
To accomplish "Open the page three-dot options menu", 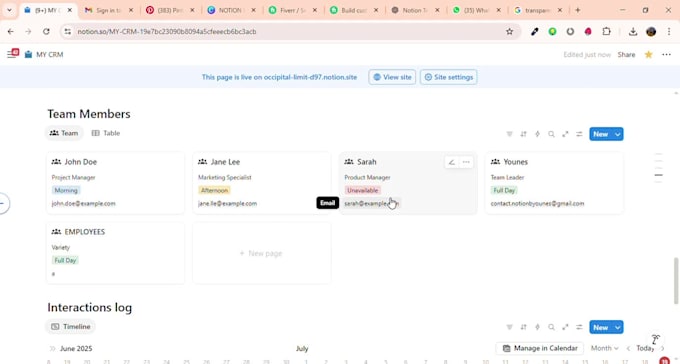I will 666,54.
